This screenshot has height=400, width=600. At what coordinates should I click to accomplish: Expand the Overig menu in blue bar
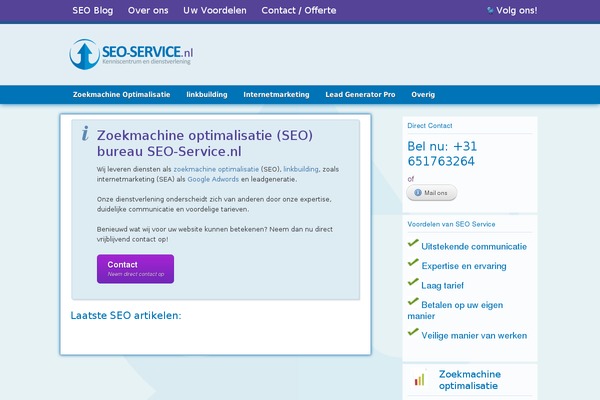click(x=423, y=95)
